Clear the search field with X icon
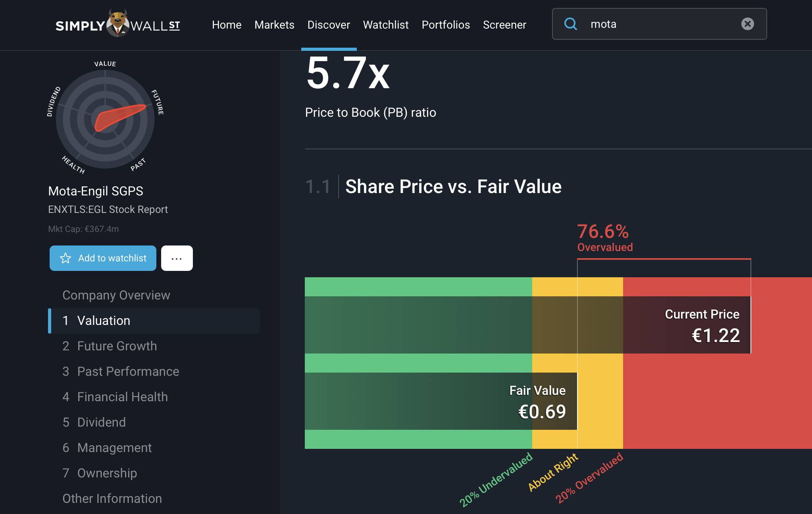 (747, 24)
